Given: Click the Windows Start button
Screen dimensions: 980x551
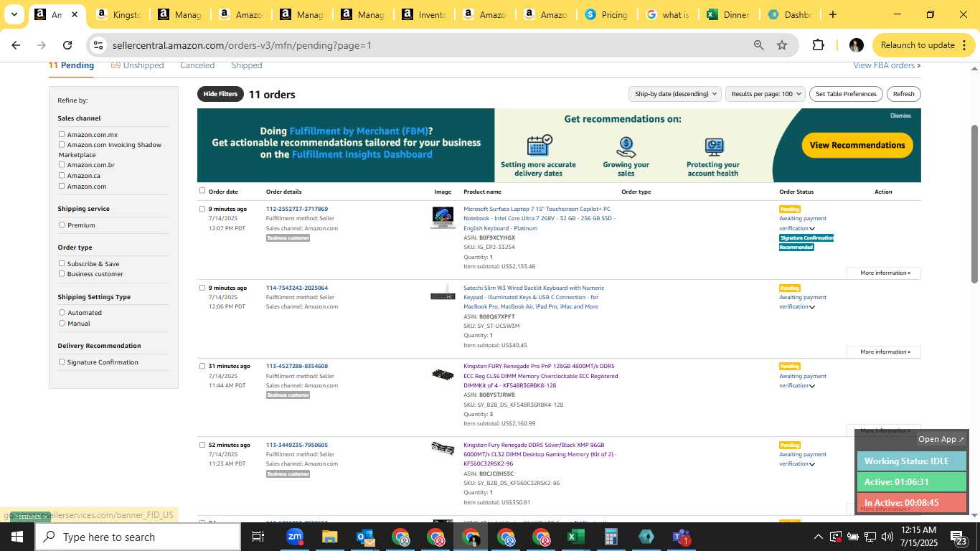Looking at the screenshot, I should [17, 537].
